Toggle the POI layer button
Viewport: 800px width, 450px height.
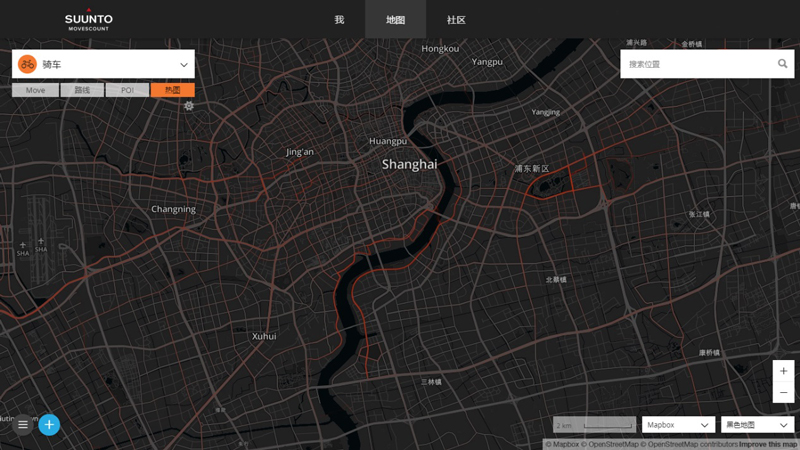(127, 90)
